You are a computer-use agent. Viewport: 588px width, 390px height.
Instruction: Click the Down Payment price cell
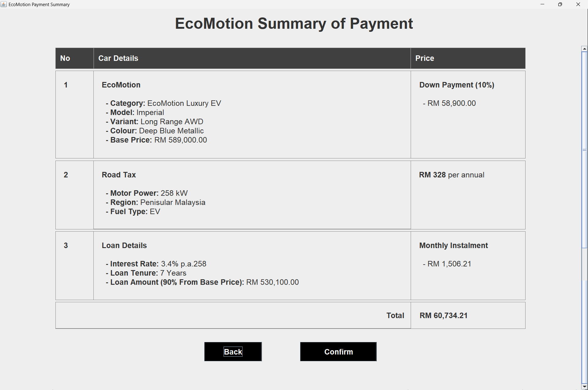(x=468, y=115)
